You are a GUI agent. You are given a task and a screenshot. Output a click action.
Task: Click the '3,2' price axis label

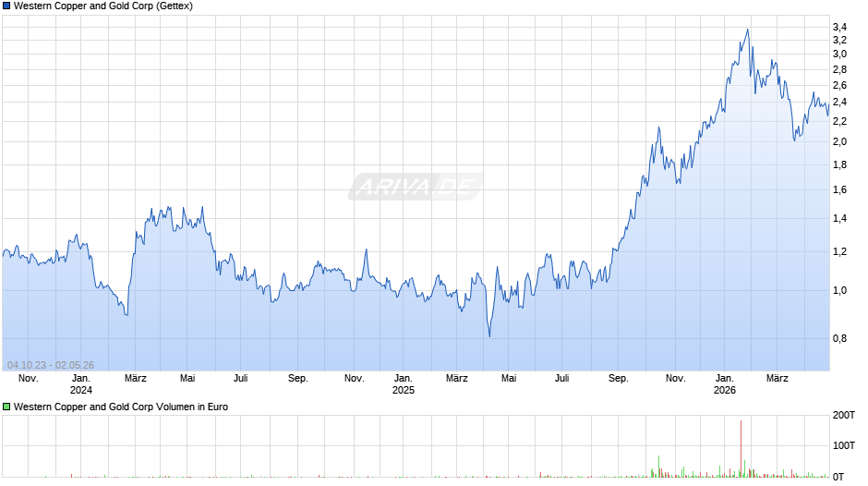click(x=839, y=40)
